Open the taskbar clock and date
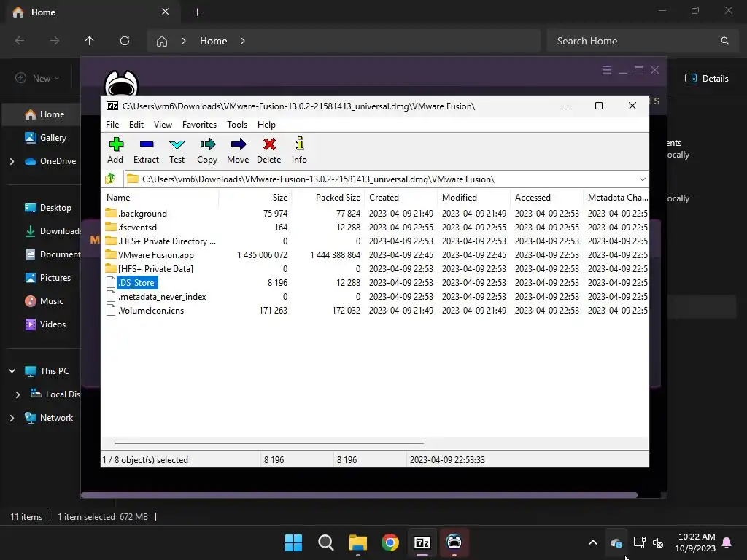The image size is (747, 560). point(695,542)
